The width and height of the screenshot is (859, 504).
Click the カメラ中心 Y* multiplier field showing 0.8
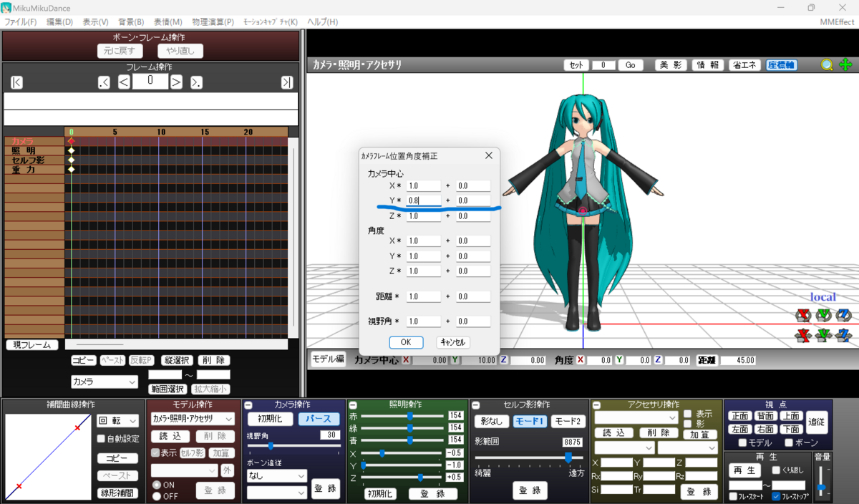424,201
